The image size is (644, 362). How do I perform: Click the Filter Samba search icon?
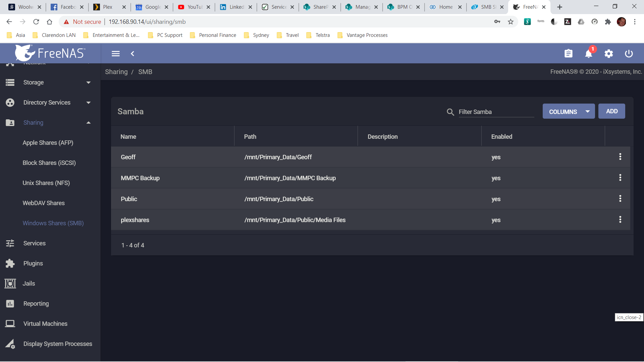pos(450,112)
